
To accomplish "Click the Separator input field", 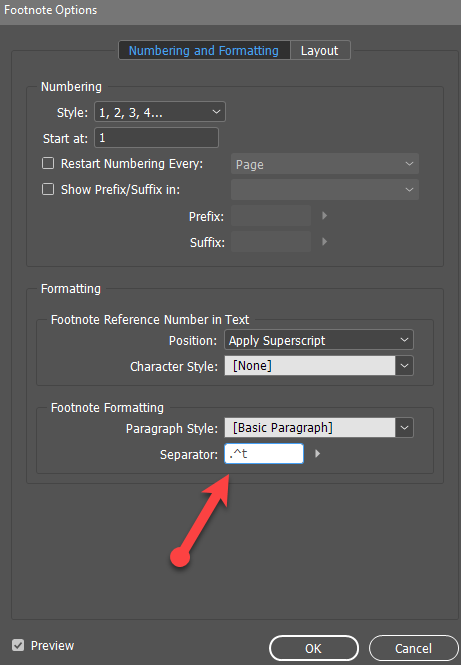I will pos(264,454).
